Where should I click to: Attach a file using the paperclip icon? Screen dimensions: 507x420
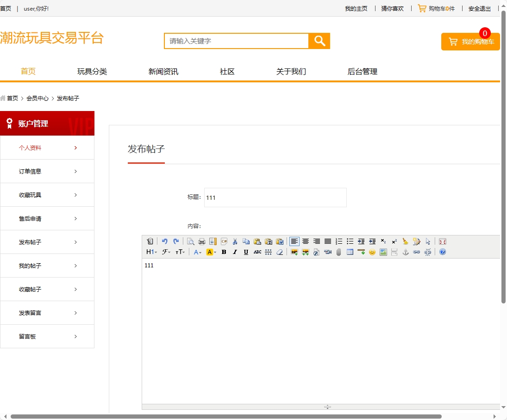(338, 252)
